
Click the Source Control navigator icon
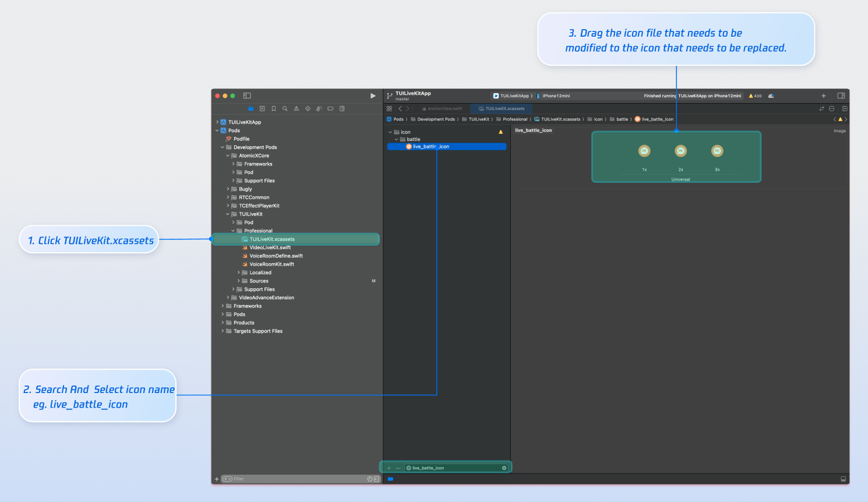pos(262,109)
